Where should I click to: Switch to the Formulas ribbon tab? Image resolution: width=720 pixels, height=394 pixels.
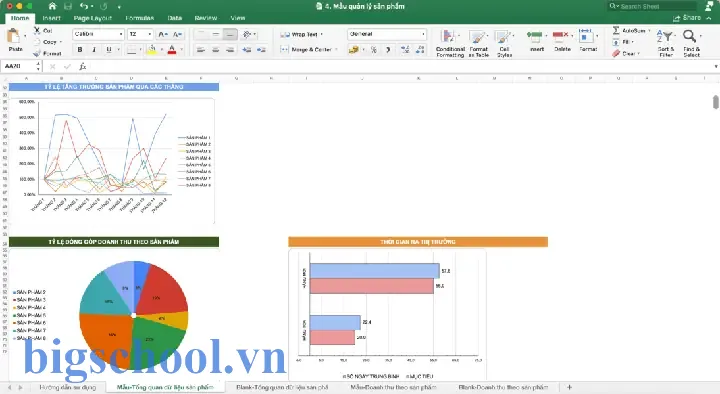[x=140, y=18]
